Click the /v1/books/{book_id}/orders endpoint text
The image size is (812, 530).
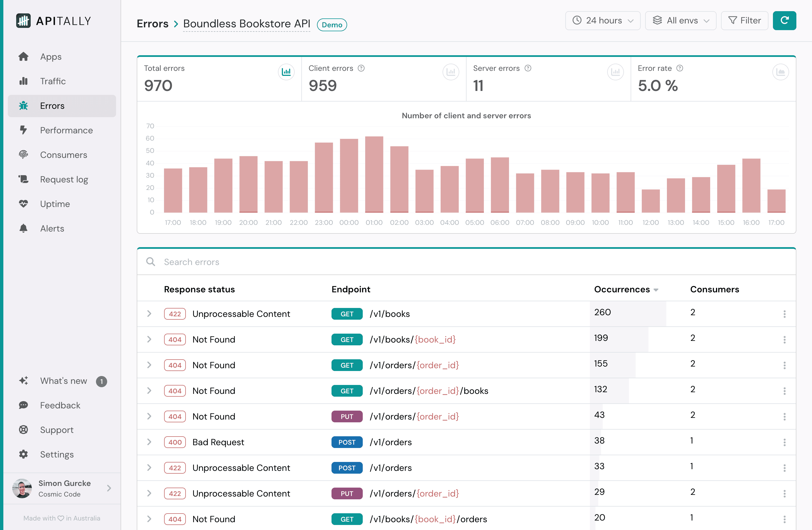[428, 519]
